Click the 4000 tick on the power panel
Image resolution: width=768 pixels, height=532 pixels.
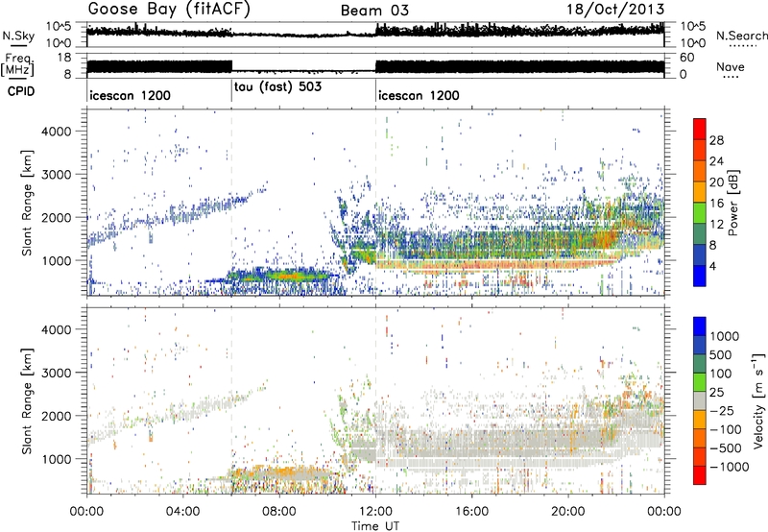56,132
